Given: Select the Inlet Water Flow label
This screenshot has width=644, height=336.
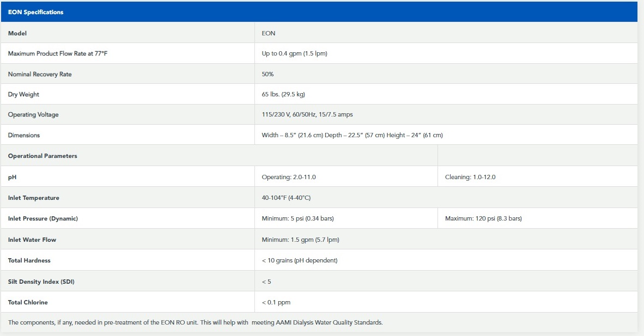Looking at the screenshot, I should [x=32, y=240].
